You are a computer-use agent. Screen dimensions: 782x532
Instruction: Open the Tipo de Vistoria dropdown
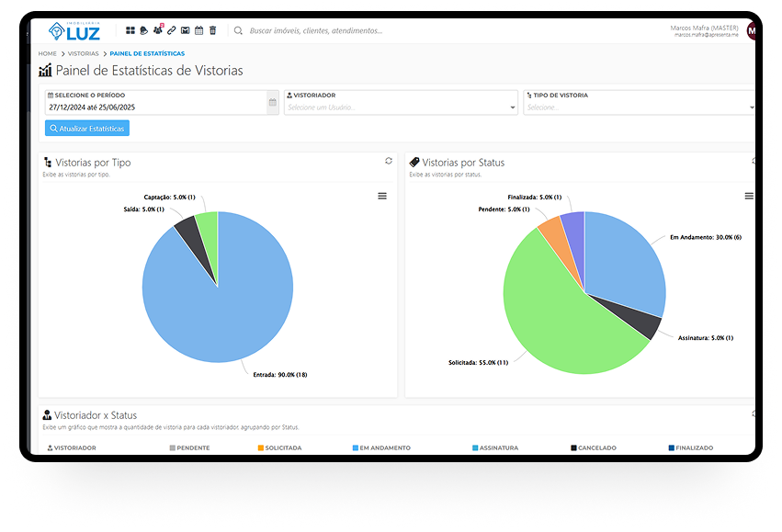tap(639, 103)
